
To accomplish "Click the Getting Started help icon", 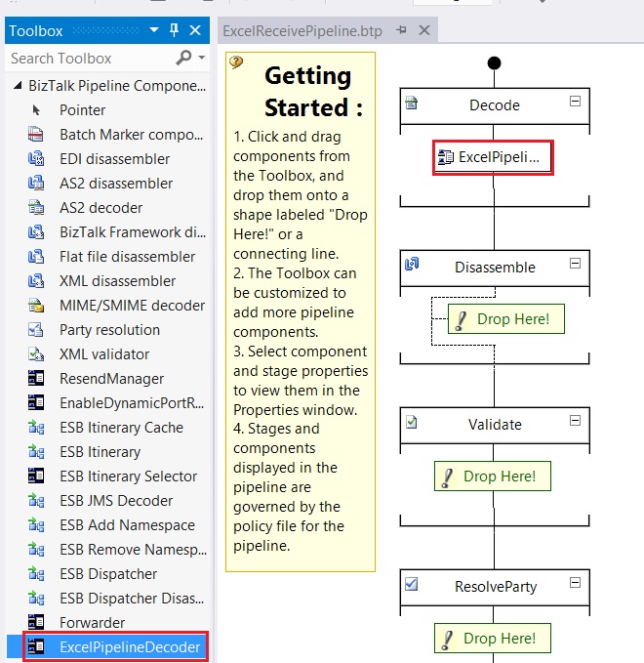I will point(236,62).
